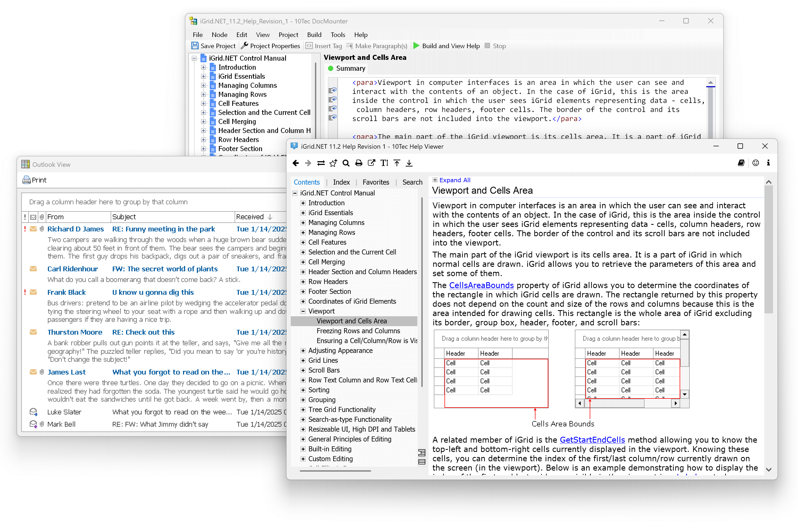Click DocMounter editor scroll-up arrow
This screenshot has width=798, height=532.
[x=710, y=82]
